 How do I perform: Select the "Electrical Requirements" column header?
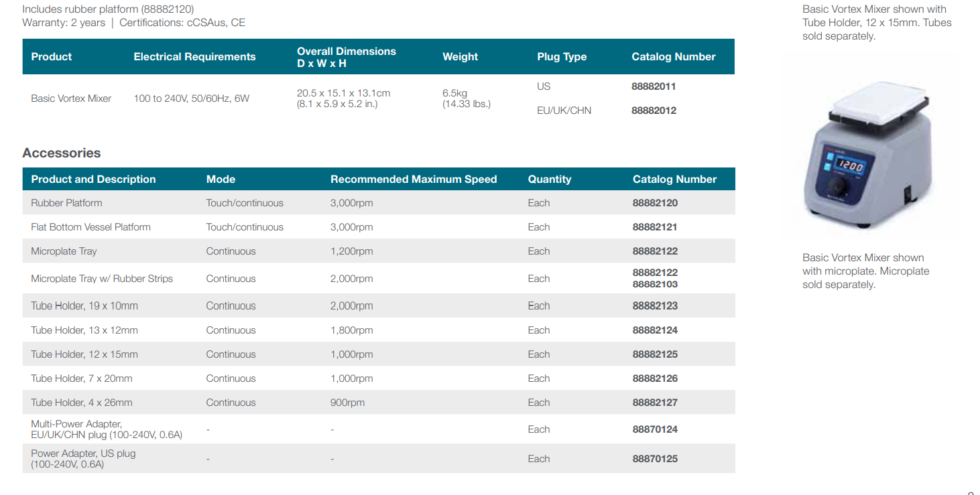coord(194,57)
